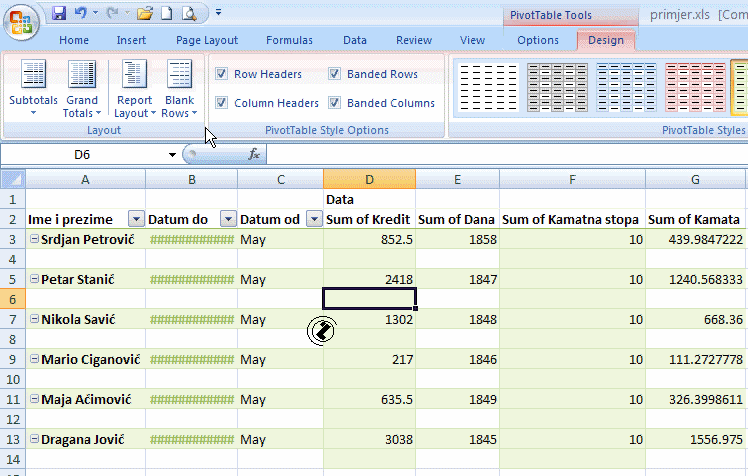Toggle the Column Headers checkbox
This screenshot has height=476, width=748.
point(222,103)
